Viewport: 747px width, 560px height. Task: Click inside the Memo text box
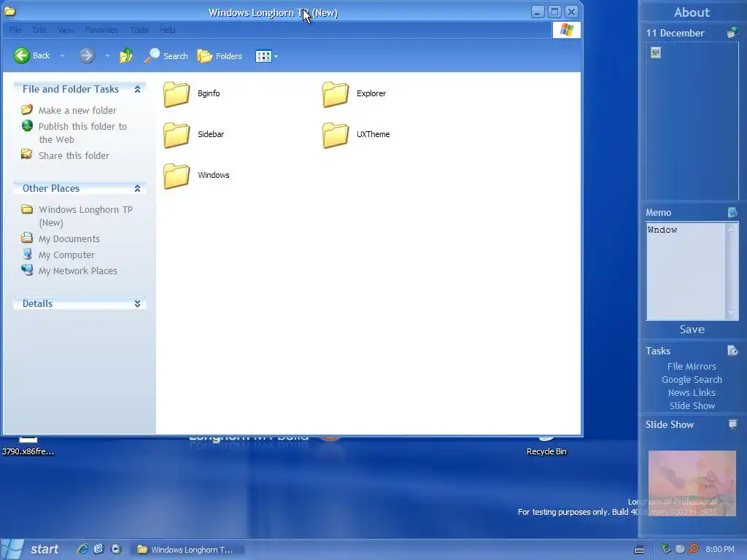click(686, 271)
